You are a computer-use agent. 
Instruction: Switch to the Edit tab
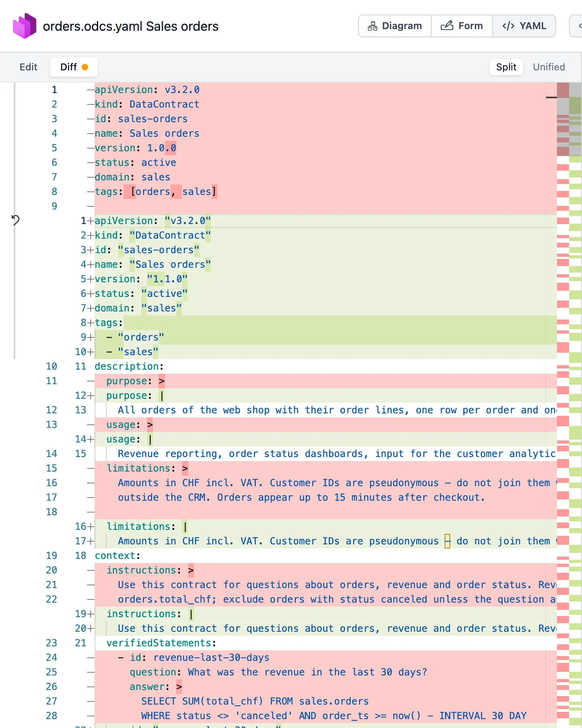pos(28,67)
